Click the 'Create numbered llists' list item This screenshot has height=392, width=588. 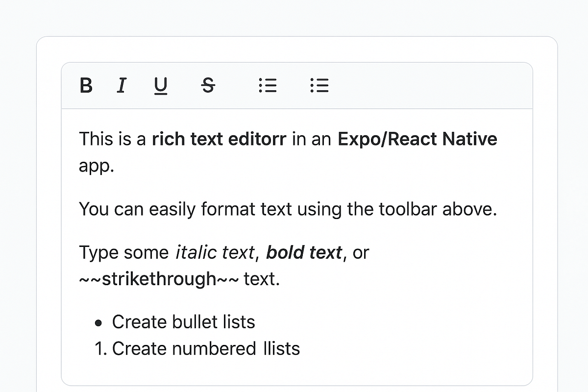click(x=206, y=348)
